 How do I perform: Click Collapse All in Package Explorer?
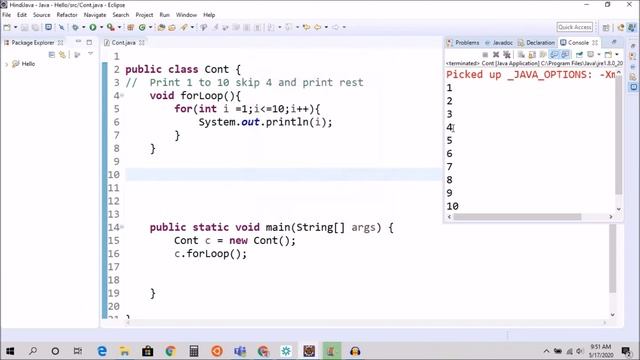[x=51, y=54]
